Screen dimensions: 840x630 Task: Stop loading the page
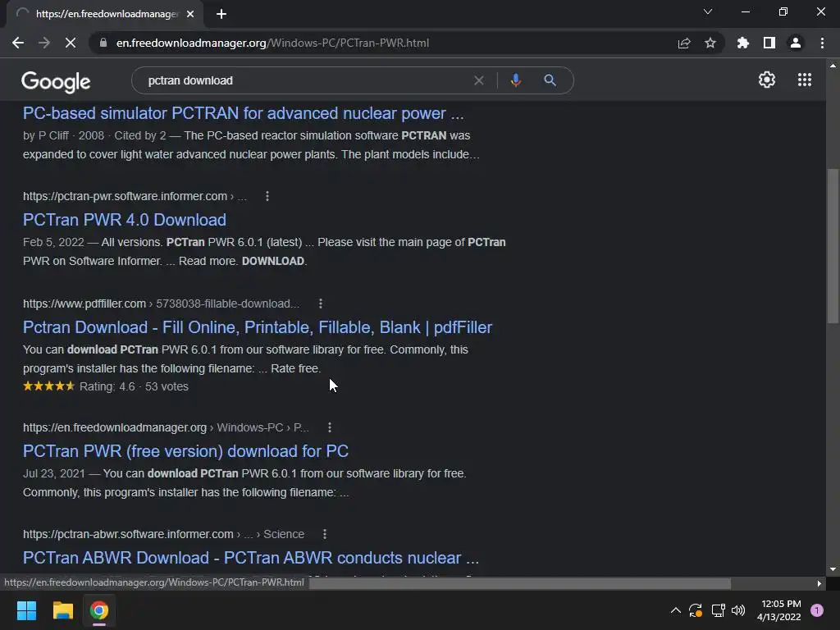click(71, 43)
